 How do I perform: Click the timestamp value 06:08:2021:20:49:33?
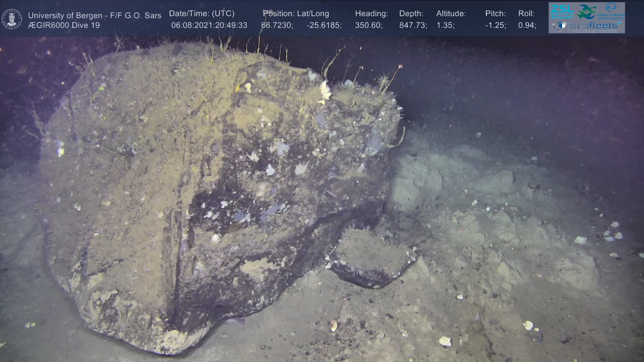coord(209,25)
